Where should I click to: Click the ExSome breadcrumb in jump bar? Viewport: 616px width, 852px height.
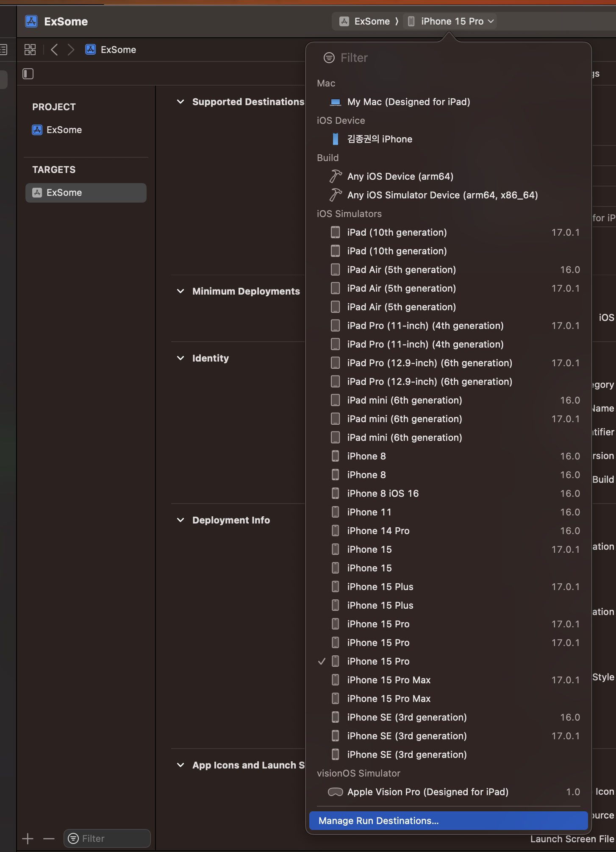point(111,50)
